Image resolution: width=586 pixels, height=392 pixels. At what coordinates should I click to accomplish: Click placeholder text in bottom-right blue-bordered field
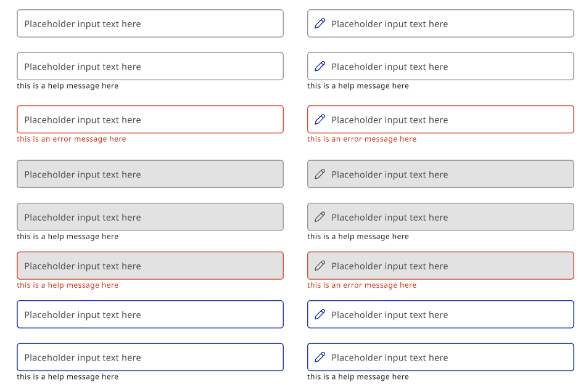[x=389, y=358]
